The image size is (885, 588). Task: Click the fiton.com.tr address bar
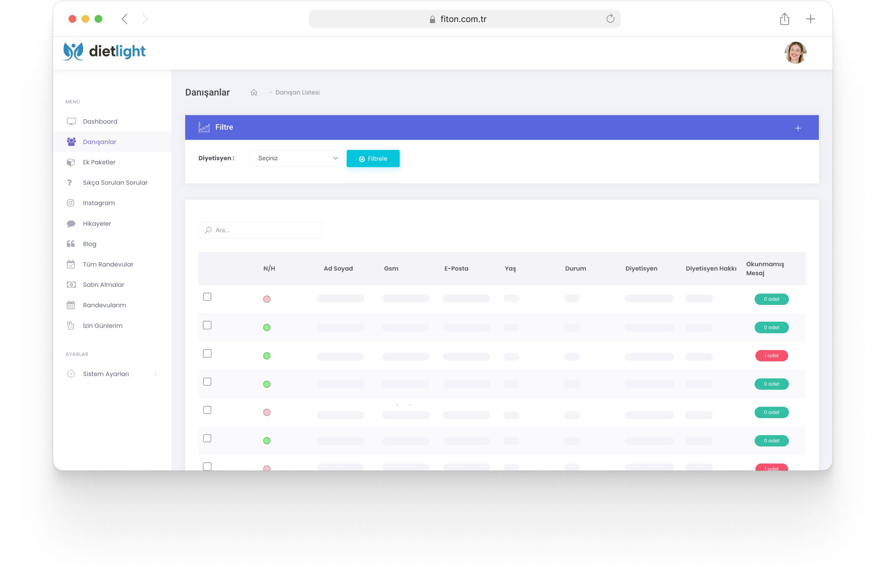(x=464, y=19)
